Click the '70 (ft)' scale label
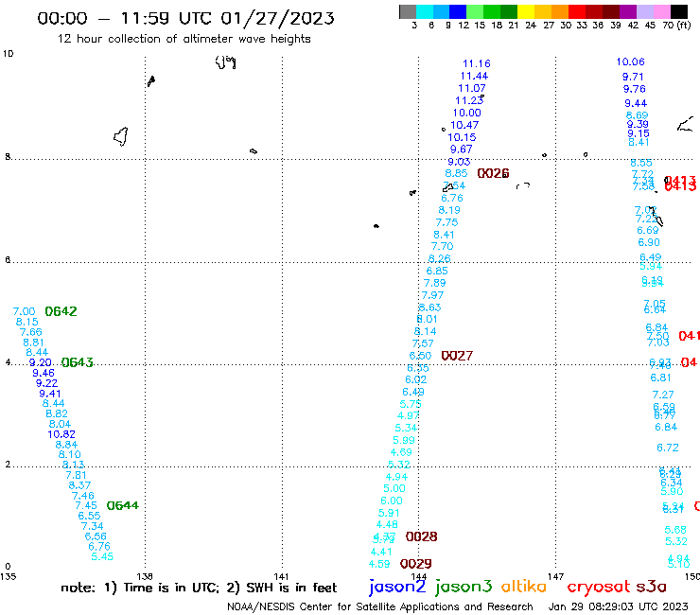Viewport: 700px width, 615px height. (x=676, y=25)
